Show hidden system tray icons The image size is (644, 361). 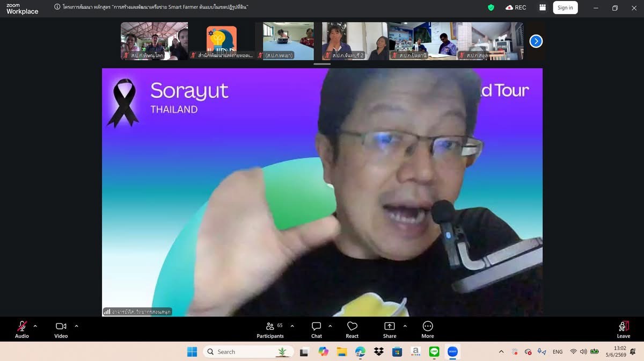point(501,352)
